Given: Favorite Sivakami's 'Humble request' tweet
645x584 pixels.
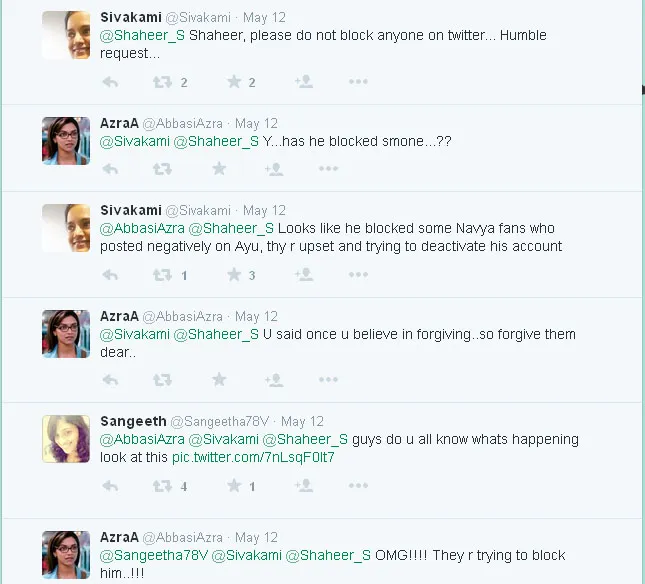Looking at the screenshot, I should click(235, 81).
